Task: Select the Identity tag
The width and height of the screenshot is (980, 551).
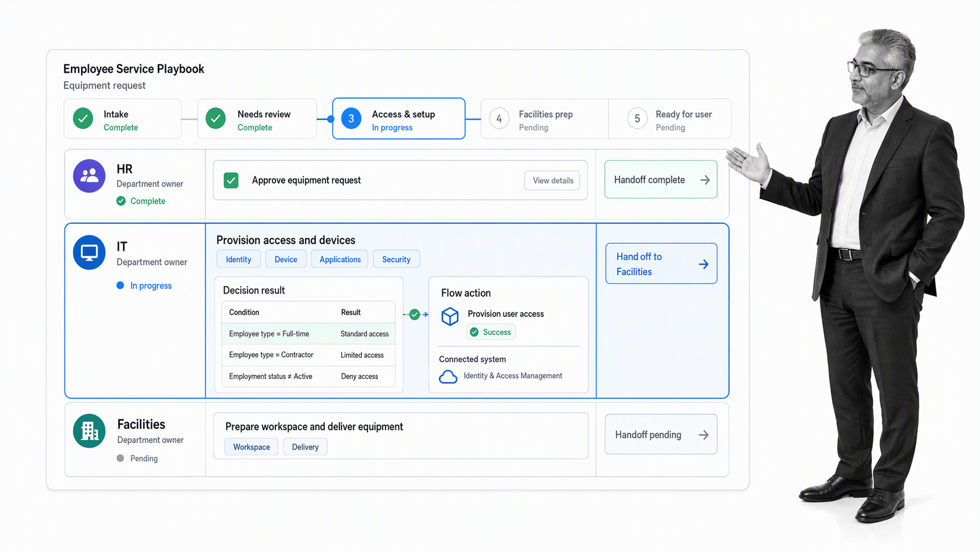Action: coord(239,259)
